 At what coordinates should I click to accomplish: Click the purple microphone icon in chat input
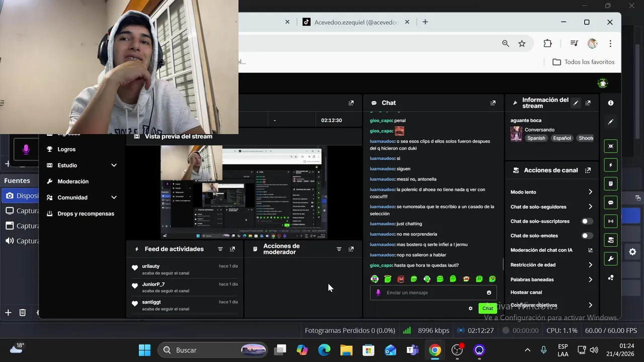pos(378,293)
